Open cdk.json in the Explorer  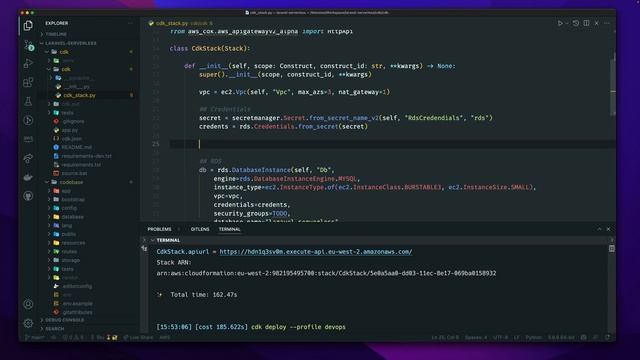pos(71,139)
